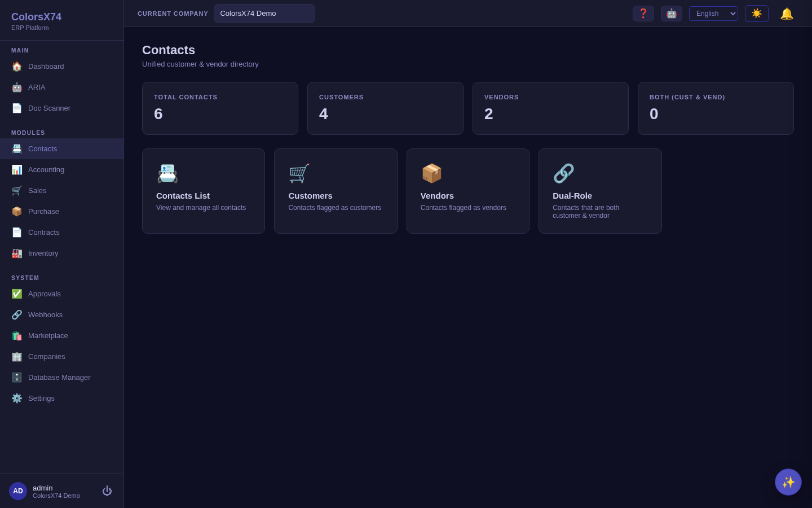Click the Vendors stat showing 2

[550, 108]
